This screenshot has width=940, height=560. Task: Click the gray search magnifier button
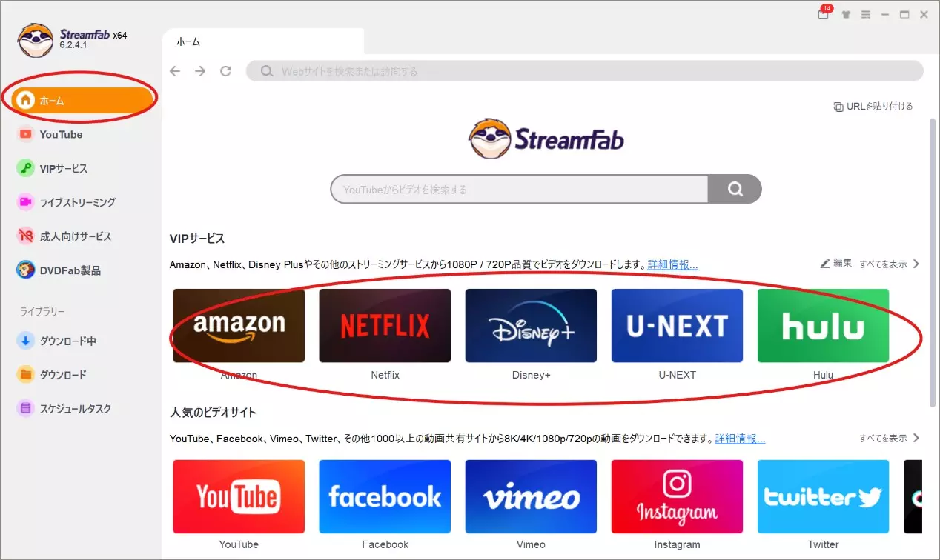tap(735, 189)
